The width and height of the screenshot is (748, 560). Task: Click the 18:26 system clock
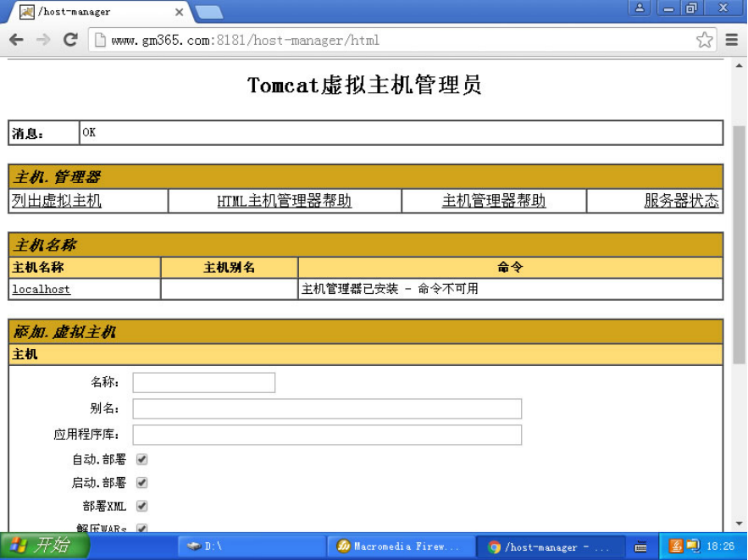click(x=720, y=546)
